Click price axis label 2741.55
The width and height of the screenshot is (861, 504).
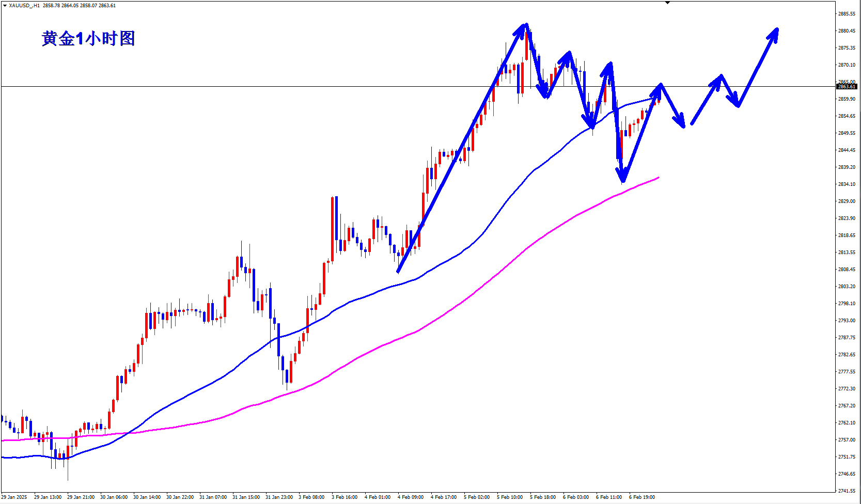click(847, 491)
